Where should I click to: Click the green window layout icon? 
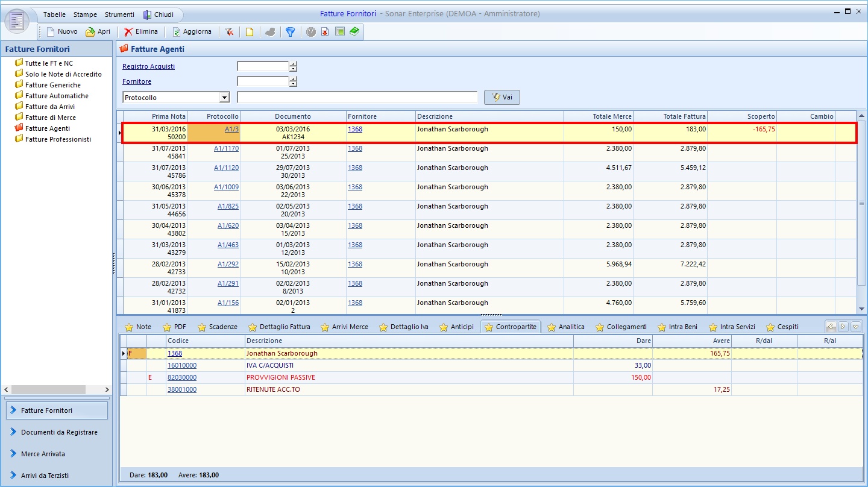tap(339, 32)
